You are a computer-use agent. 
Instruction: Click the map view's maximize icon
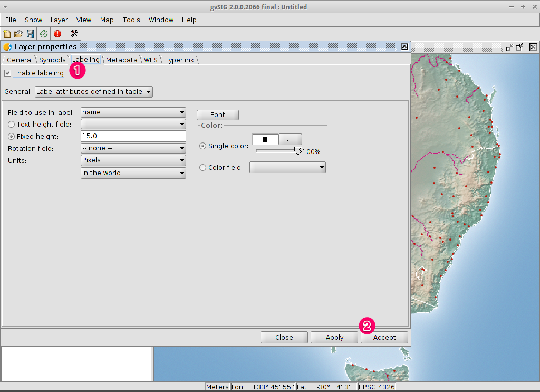[x=519, y=47]
